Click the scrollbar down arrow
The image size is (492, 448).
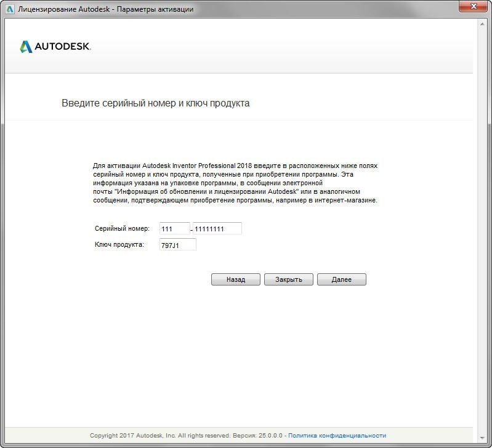click(482, 438)
